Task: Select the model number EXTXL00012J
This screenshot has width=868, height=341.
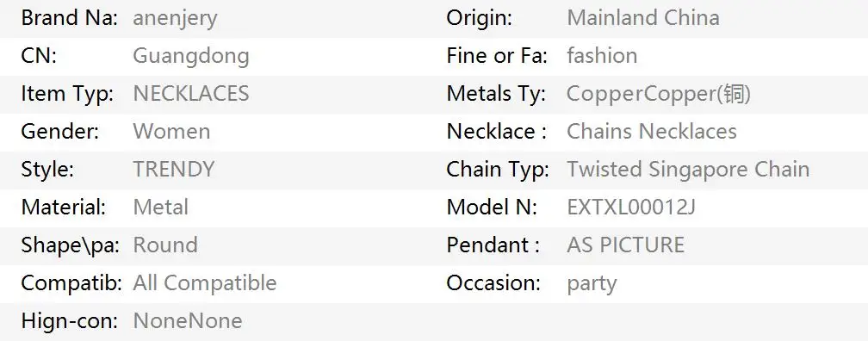Action: tap(631, 207)
